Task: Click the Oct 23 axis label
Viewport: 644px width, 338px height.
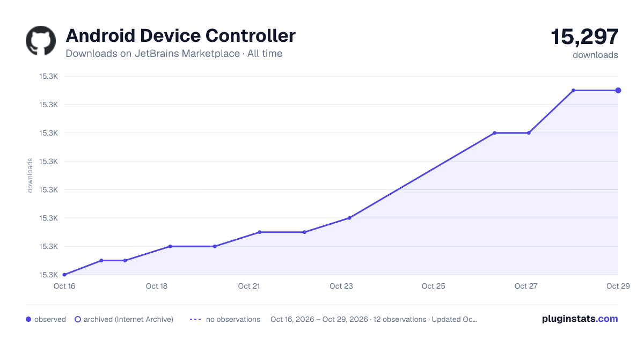Action: pos(341,286)
